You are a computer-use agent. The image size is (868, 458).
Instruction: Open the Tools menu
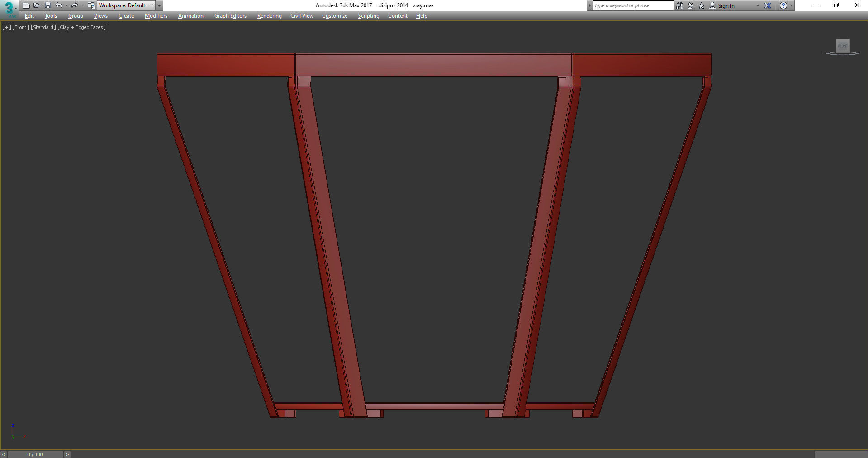tap(51, 16)
